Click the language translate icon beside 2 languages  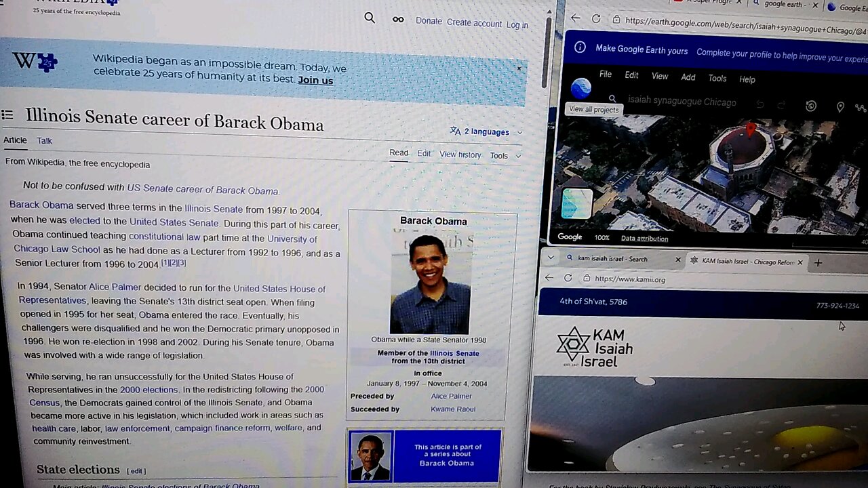tap(455, 131)
